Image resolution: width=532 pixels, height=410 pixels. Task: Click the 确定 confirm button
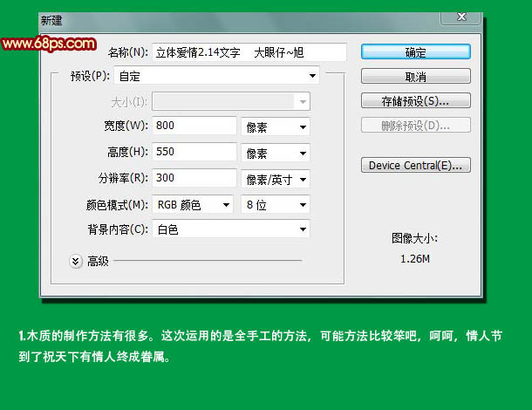point(416,52)
